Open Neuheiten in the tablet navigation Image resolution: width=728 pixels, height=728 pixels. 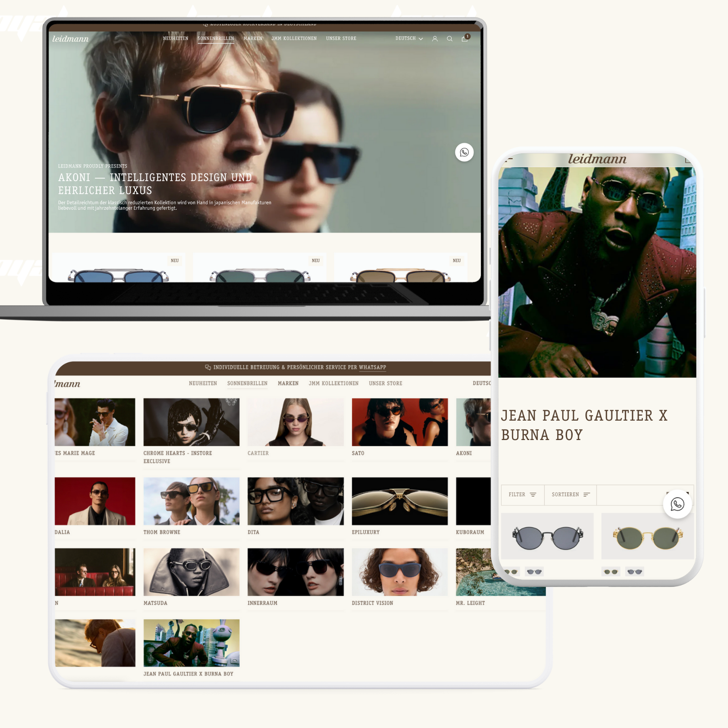(x=203, y=383)
